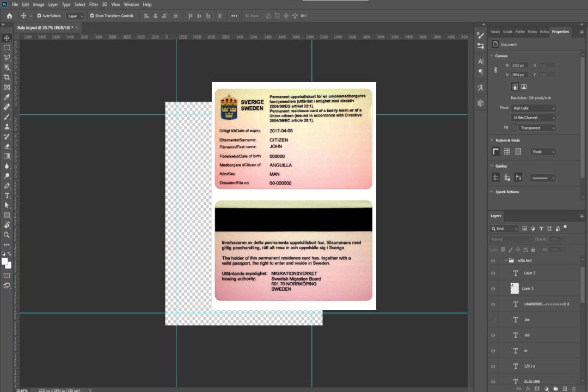
Task: Select the Eraser tool
Action: coord(7,146)
